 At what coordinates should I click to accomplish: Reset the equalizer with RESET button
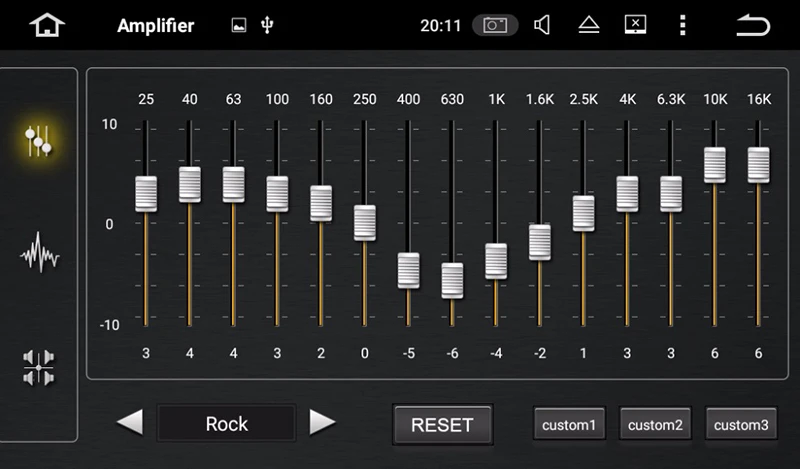click(x=442, y=425)
